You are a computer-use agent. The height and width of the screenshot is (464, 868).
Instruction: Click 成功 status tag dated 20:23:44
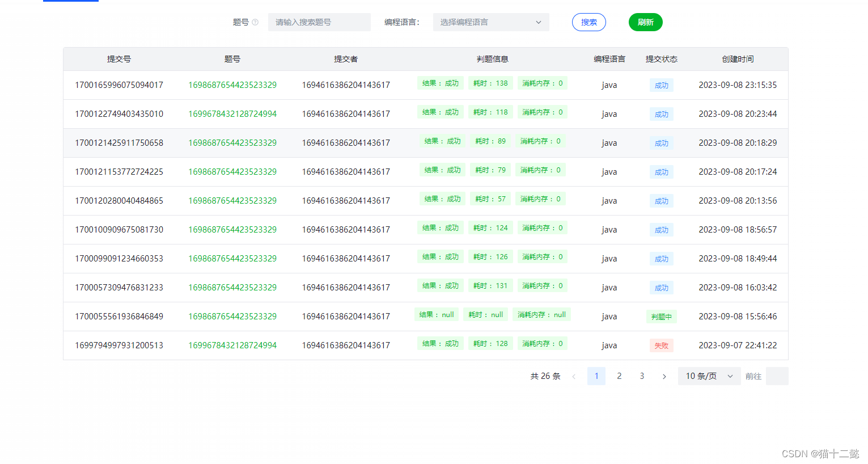(x=661, y=114)
